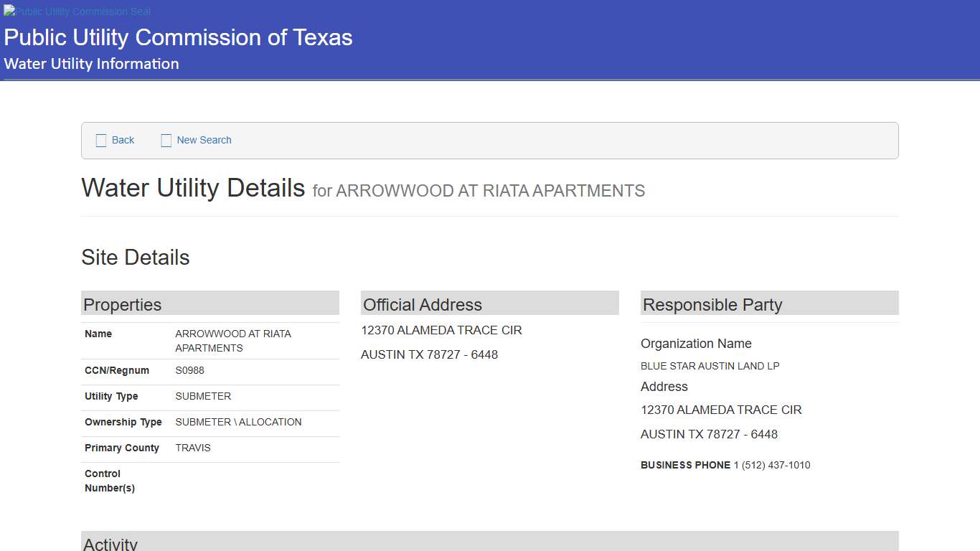
Task: Go back using the Back link
Action: (123, 141)
